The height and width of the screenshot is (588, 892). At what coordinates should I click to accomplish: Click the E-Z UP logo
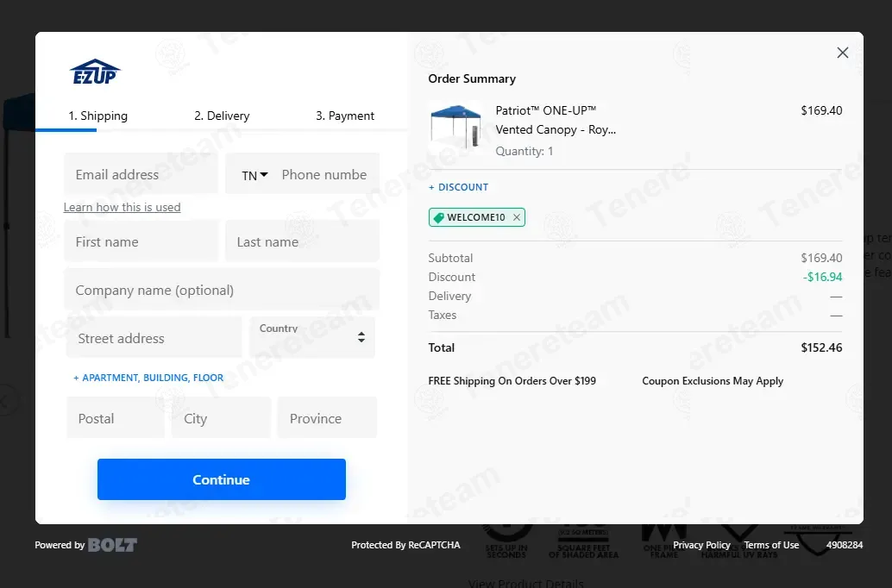(95, 72)
